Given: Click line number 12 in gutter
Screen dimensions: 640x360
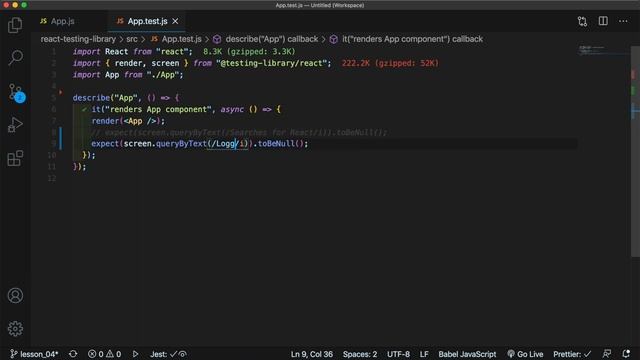Looking at the screenshot, I should 52,178.
